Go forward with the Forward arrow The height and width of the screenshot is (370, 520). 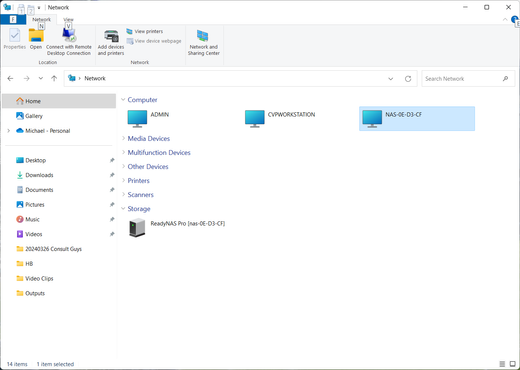click(x=26, y=79)
